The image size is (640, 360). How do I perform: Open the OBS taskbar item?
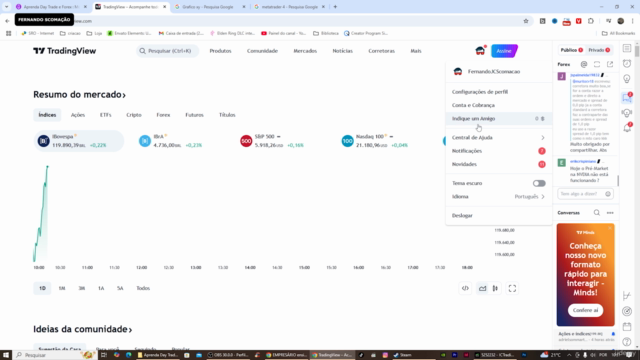click(x=228, y=355)
